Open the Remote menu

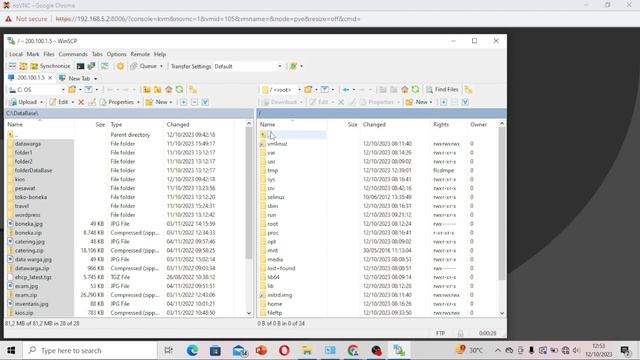point(140,54)
